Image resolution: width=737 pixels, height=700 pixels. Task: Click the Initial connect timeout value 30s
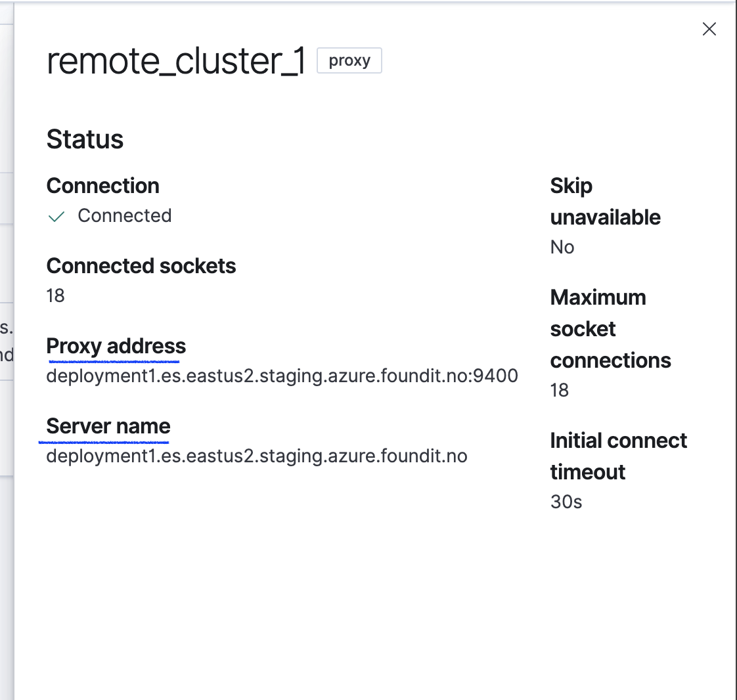point(566,502)
